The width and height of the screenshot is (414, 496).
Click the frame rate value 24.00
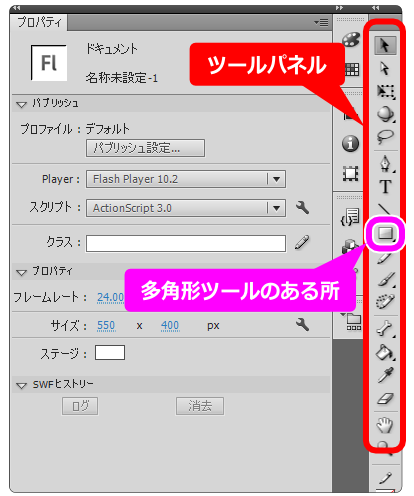pyautogui.click(x=110, y=297)
